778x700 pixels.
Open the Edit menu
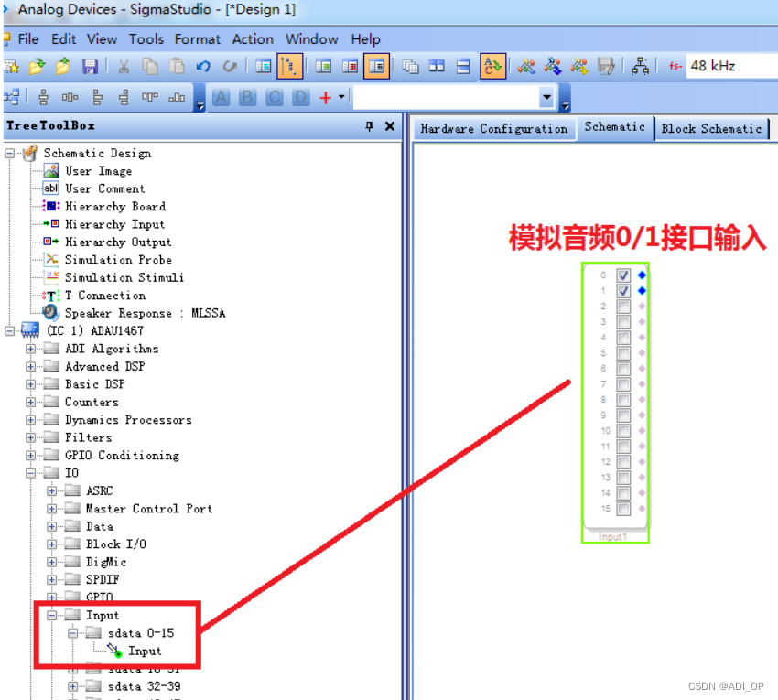[x=63, y=39]
